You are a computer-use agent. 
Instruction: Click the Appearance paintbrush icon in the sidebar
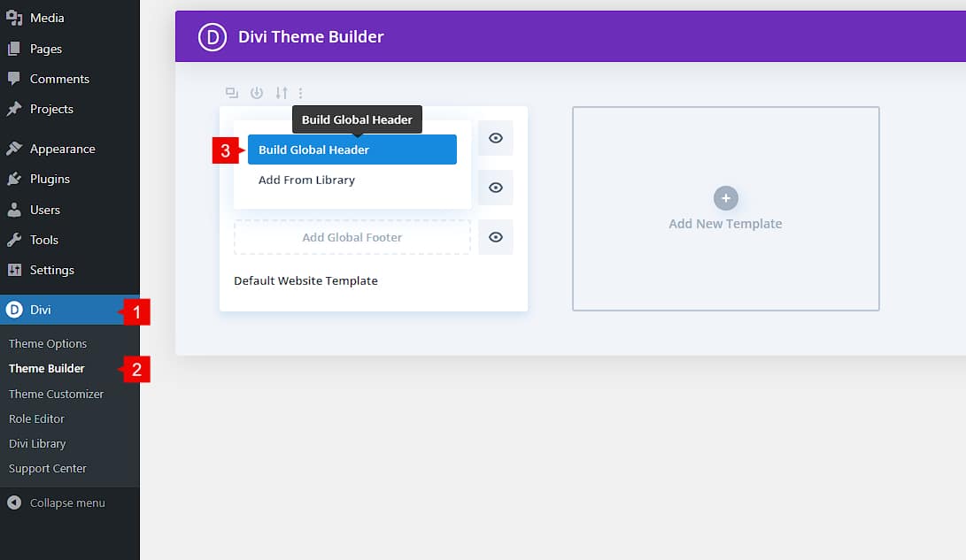coord(14,149)
